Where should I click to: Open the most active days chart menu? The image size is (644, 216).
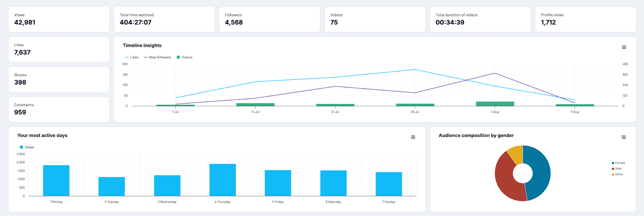413,137
